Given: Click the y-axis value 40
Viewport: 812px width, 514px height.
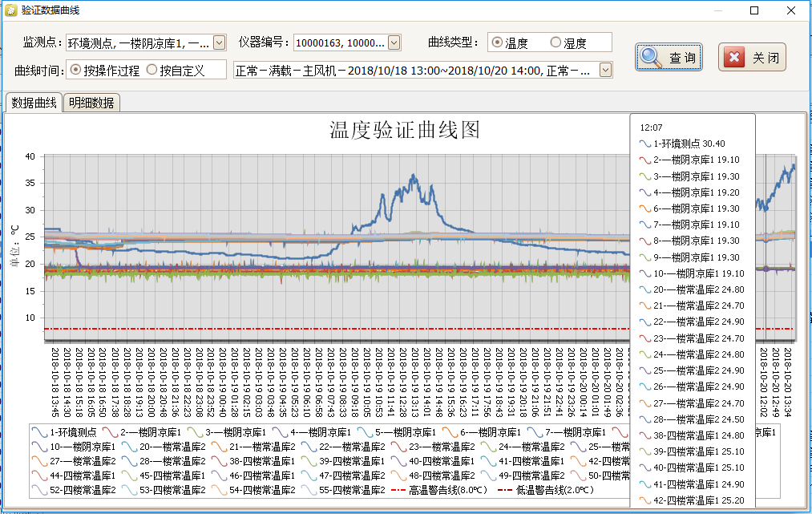Looking at the screenshot, I should pos(30,156).
